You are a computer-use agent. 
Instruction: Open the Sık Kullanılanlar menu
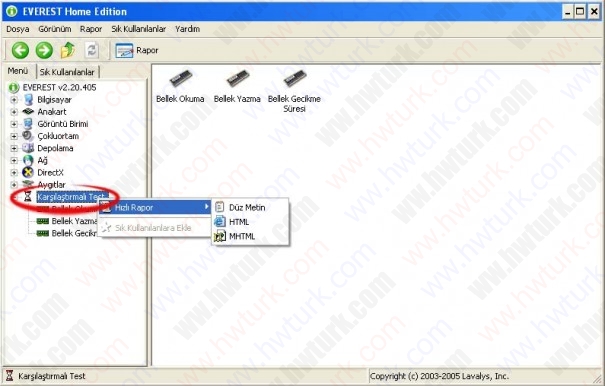coord(139,29)
